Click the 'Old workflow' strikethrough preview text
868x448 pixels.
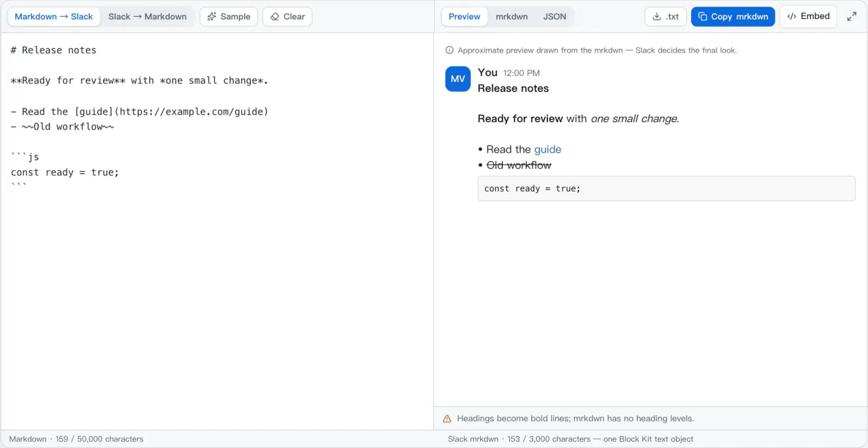pos(519,165)
